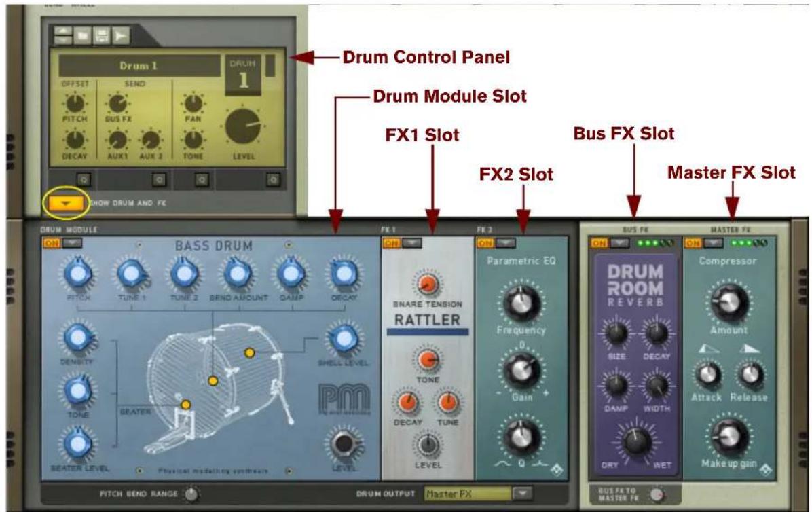Click Drum Room Reverb Width knob
The image size is (812, 512).
click(x=656, y=385)
